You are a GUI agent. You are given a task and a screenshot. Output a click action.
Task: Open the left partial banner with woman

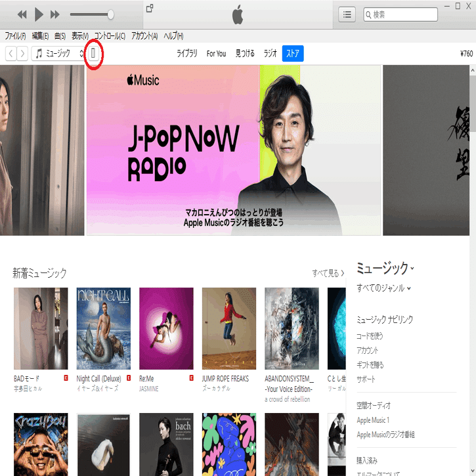coord(42,150)
